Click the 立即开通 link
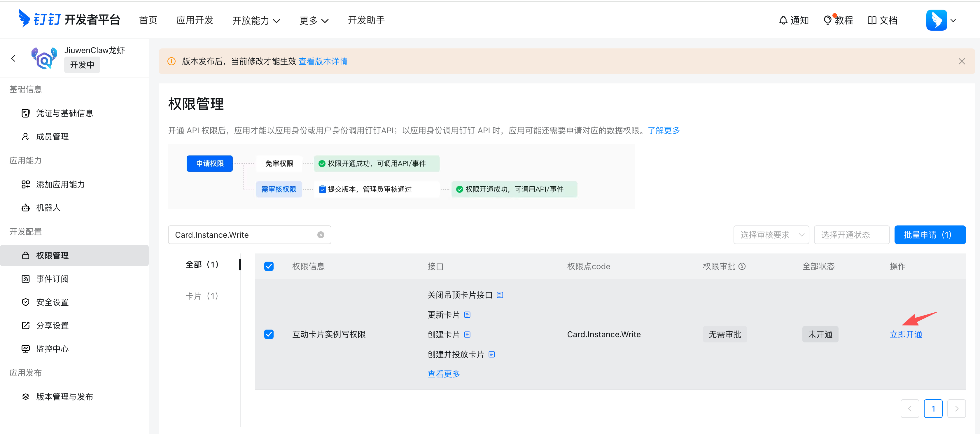Viewport: 980px width, 434px height. tap(906, 334)
